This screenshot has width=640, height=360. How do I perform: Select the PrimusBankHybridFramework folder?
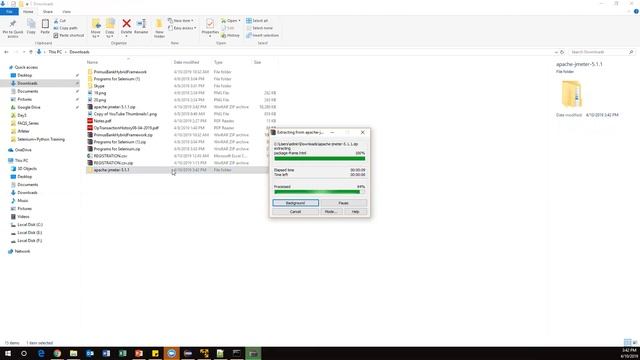(x=120, y=72)
